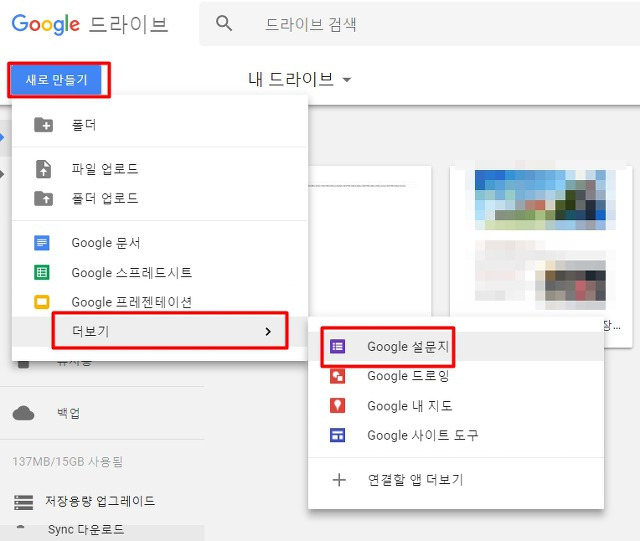Click the folder upload icon
640x541 pixels.
pyautogui.click(x=43, y=198)
